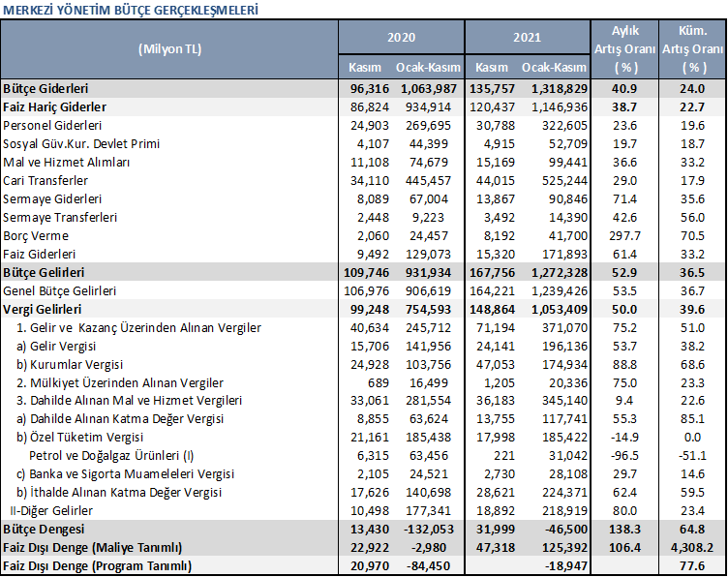Click the 297.7 value in Borç Verme row
Image resolution: width=728 pixels, height=577 pixels.
click(x=625, y=236)
